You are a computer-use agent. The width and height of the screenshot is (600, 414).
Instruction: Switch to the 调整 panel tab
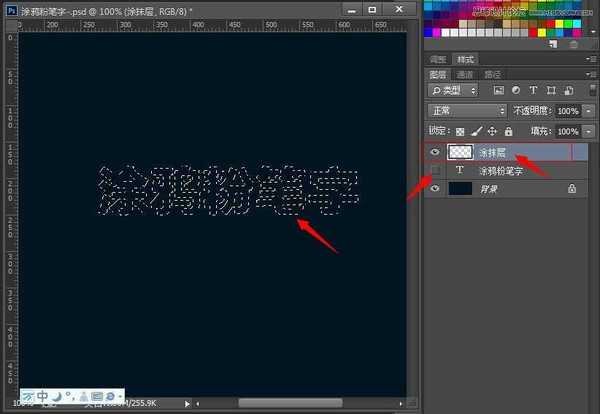[x=438, y=59]
